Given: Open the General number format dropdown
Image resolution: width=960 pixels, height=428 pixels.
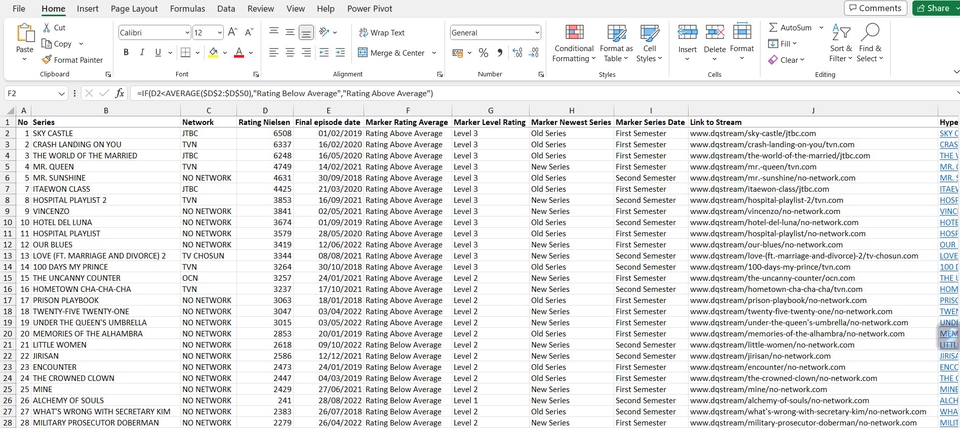Looking at the screenshot, I should (537, 32).
